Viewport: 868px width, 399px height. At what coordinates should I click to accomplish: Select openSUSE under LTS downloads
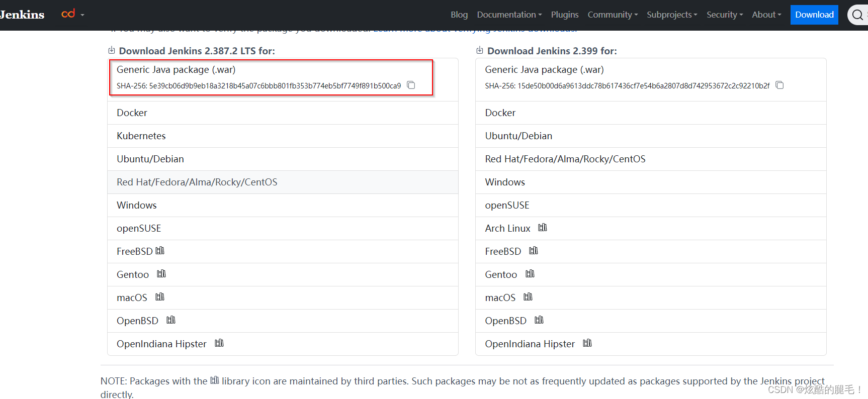pyautogui.click(x=283, y=228)
